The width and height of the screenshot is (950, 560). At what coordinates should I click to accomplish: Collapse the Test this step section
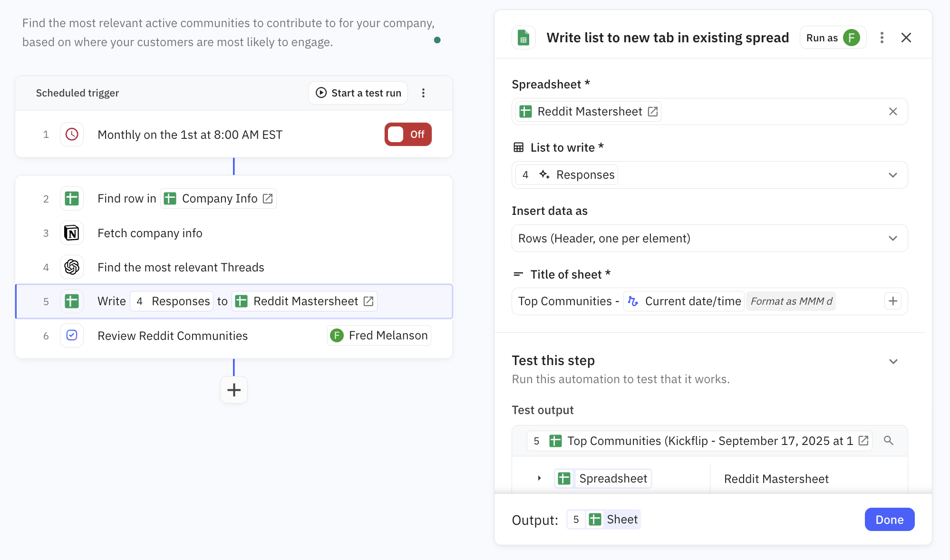(893, 361)
